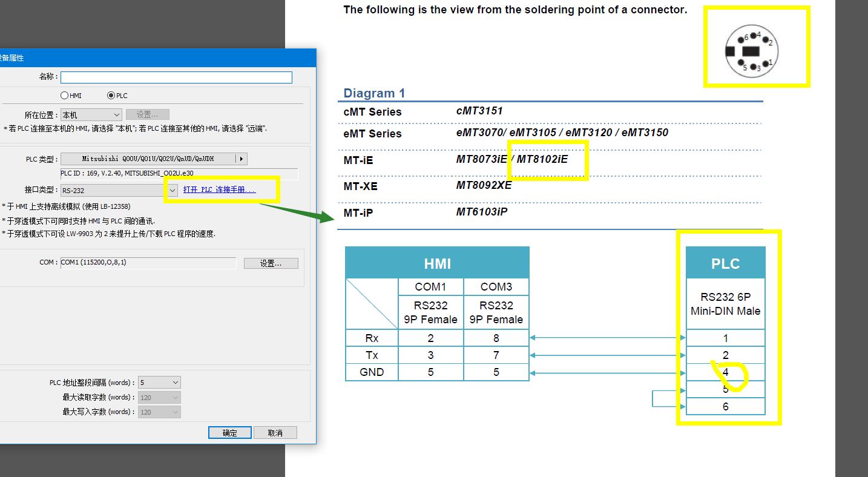Click the COM1 (115200,O,8,1) field

(x=148, y=263)
